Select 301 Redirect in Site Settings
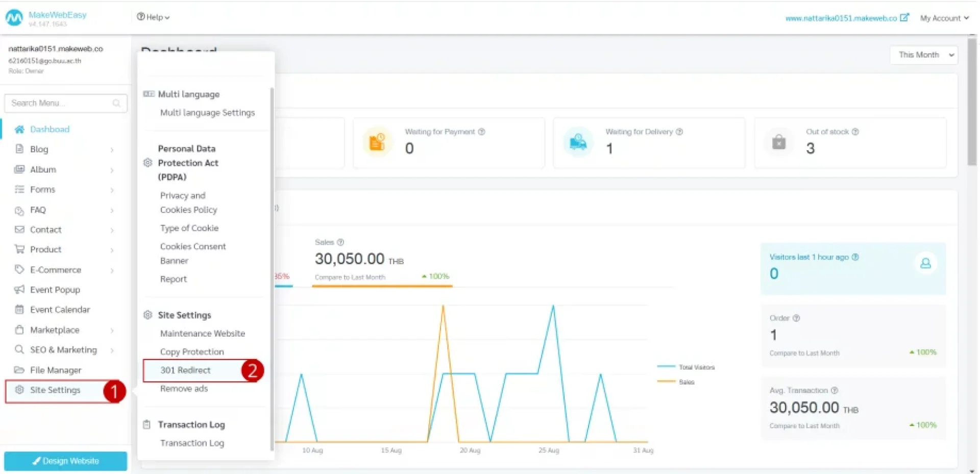Image resolution: width=980 pixels, height=474 pixels. pos(185,370)
